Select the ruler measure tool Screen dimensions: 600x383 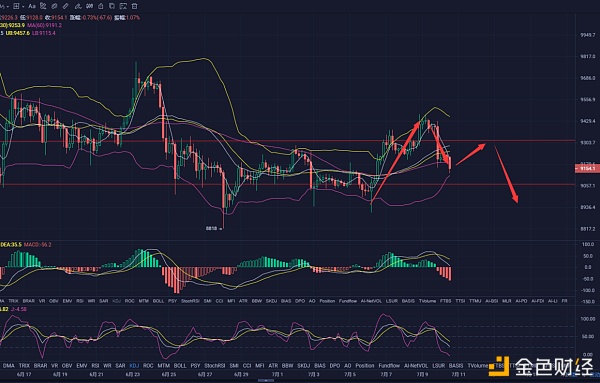click(66, 6)
